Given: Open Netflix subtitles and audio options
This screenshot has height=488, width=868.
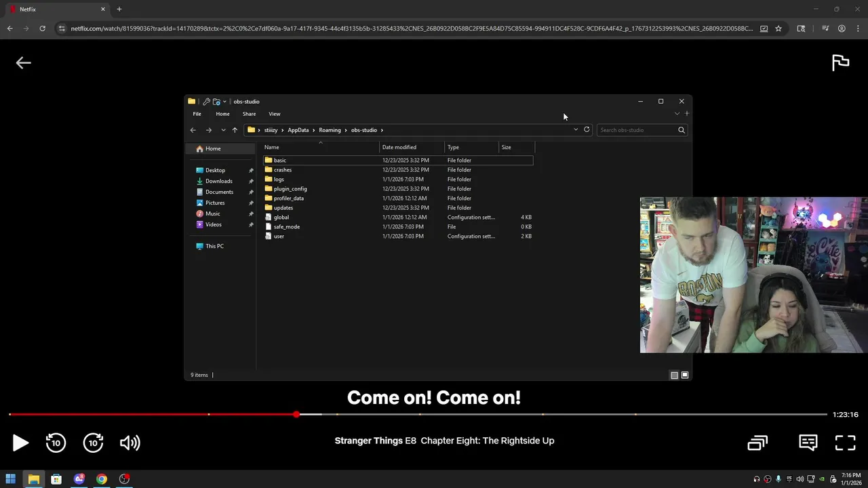Looking at the screenshot, I should pos(808,443).
